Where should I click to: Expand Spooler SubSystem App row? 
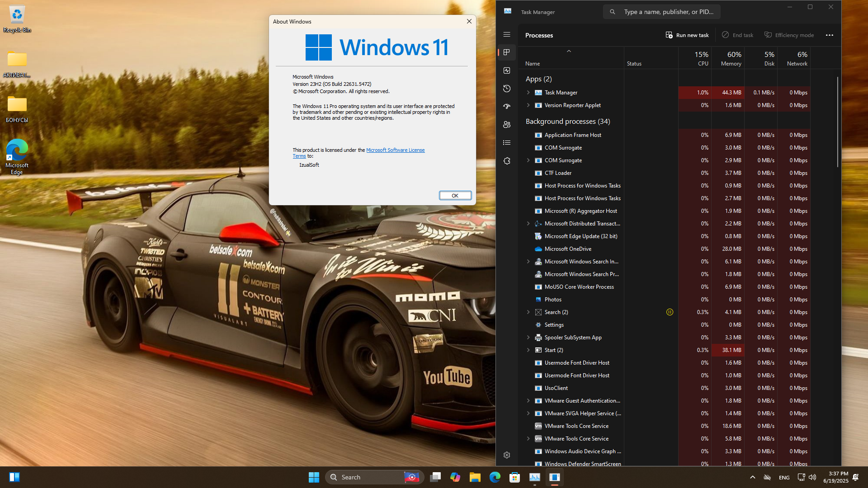528,337
